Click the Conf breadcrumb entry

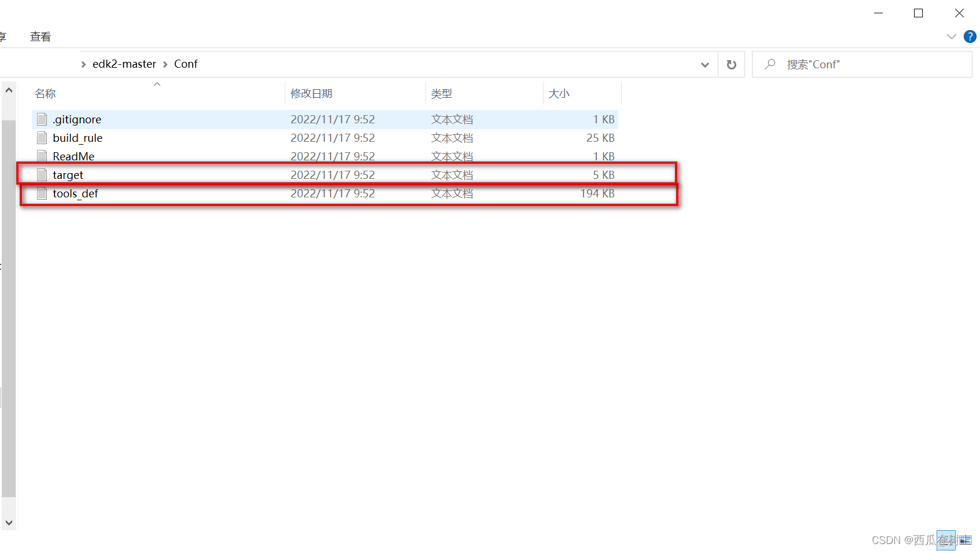point(186,64)
